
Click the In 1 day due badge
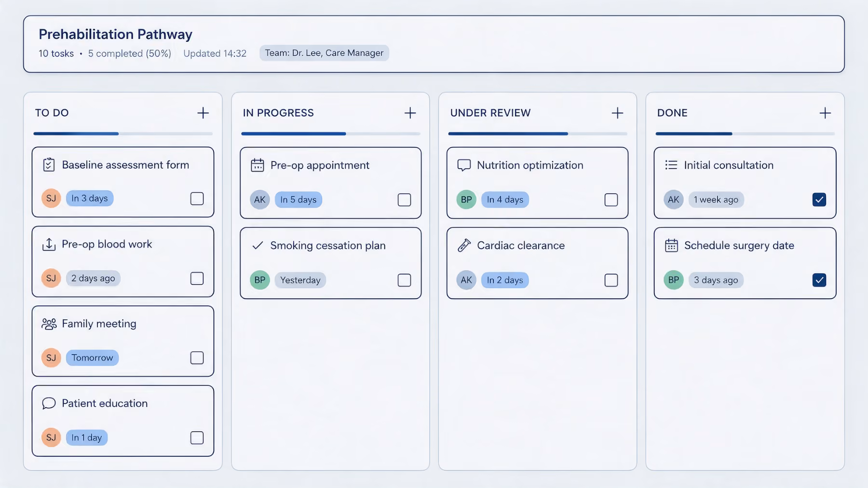(87, 437)
